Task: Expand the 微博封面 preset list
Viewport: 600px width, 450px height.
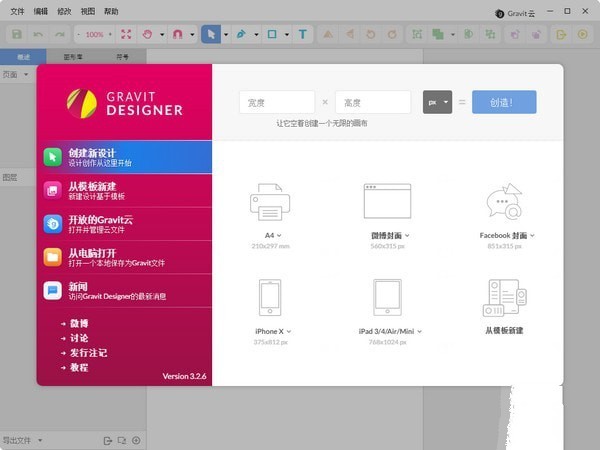Action: coord(407,235)
